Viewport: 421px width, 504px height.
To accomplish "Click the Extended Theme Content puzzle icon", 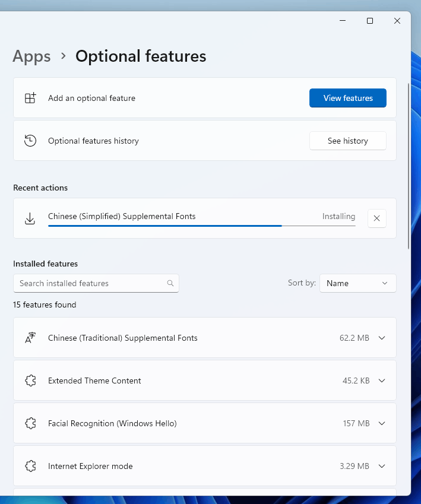I will (30, 381).
